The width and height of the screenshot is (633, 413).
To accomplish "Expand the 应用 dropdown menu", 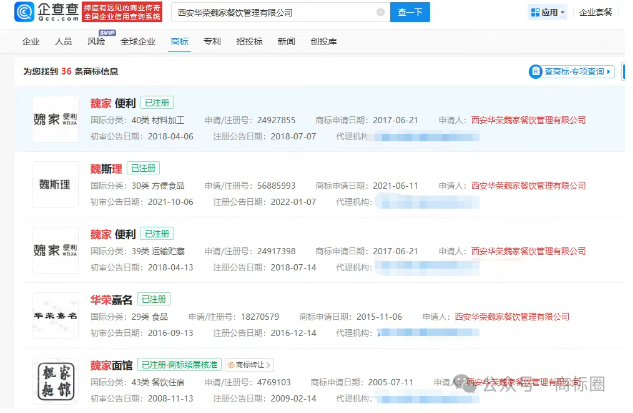I will pos(562,13).
